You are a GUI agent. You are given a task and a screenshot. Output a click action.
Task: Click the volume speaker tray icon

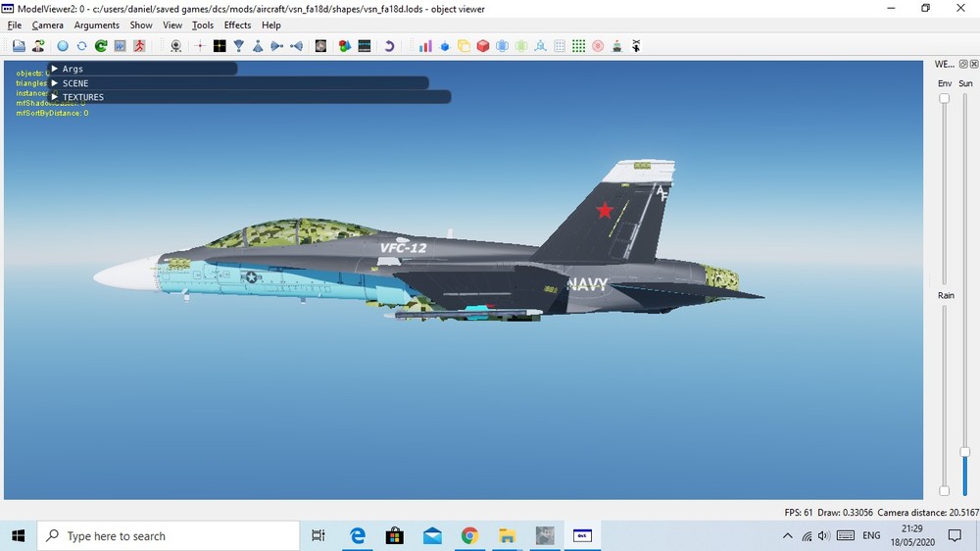824,536
